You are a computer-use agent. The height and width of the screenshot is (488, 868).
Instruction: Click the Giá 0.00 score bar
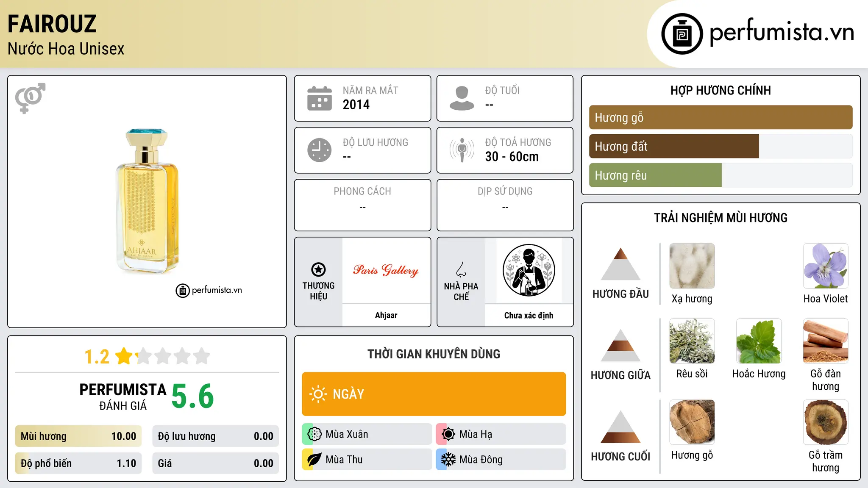pyautogui.click(x=215, y=463)
